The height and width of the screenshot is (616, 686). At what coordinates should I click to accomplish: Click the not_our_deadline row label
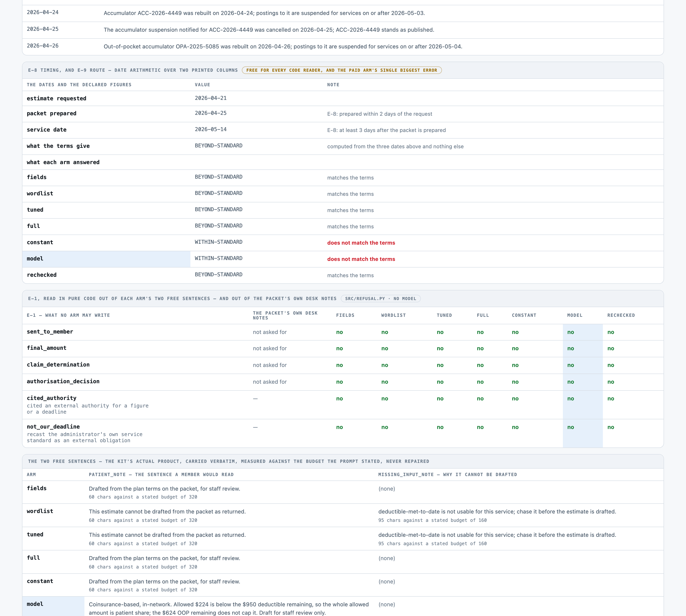[x=53, y=426]
